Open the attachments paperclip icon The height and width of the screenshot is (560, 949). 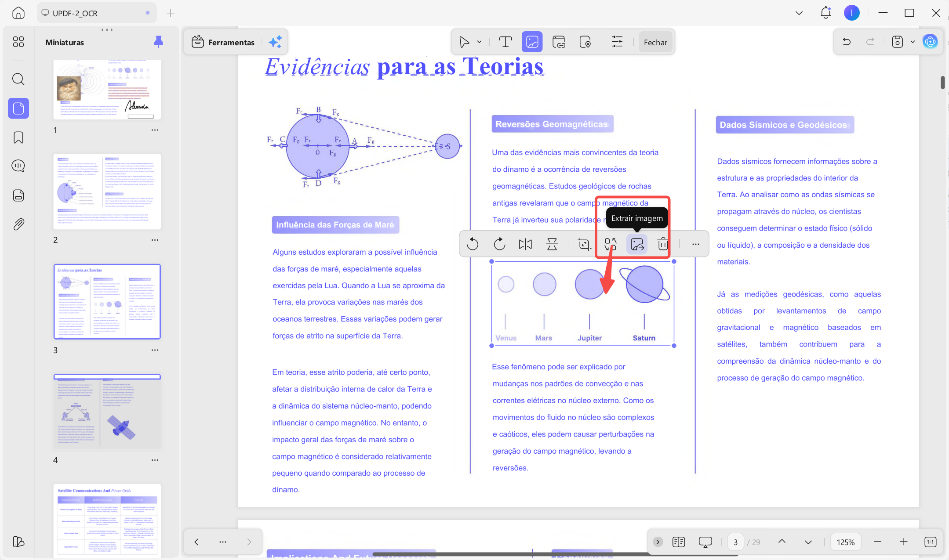18,224
